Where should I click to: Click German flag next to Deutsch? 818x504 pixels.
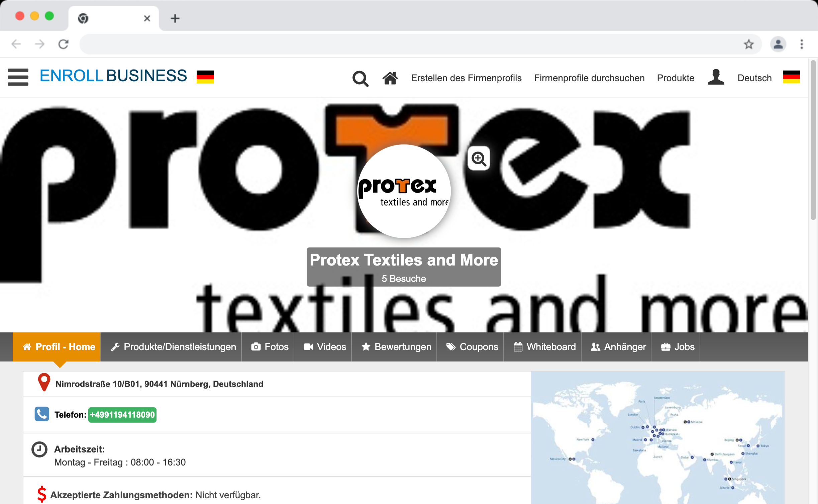(791, 77)
